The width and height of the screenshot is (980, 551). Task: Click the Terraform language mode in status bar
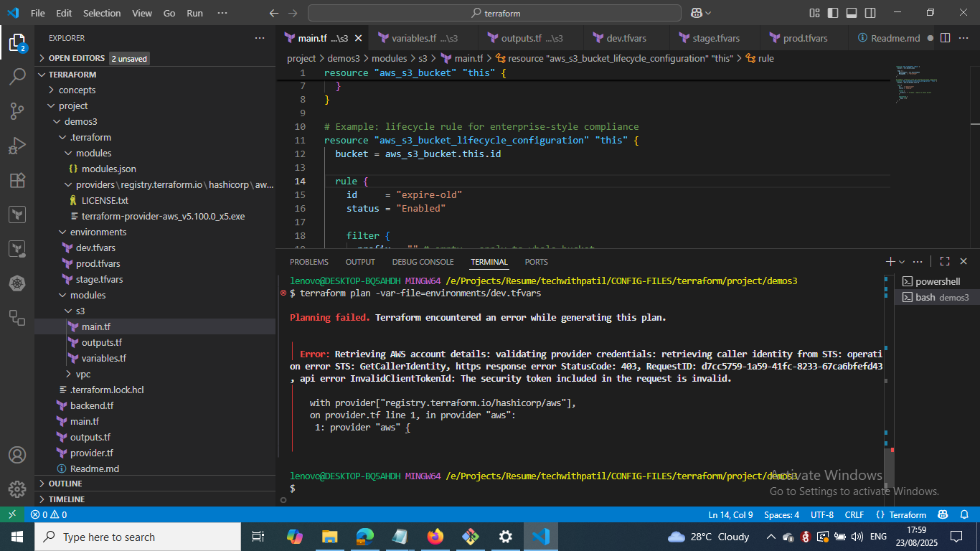(901, 514)
